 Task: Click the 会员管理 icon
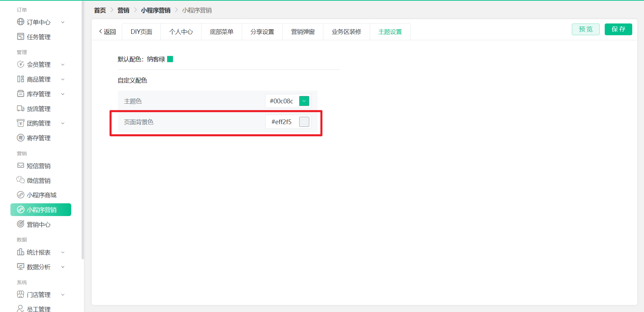pos(20,64)
